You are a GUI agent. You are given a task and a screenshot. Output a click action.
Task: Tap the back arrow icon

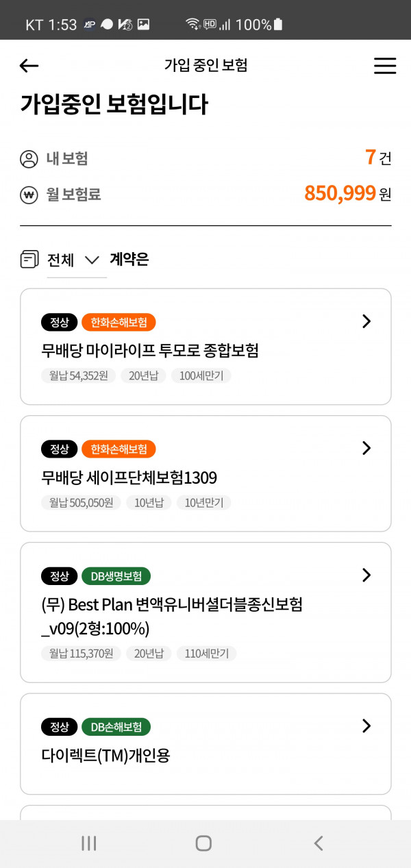(x=29, y=66)
